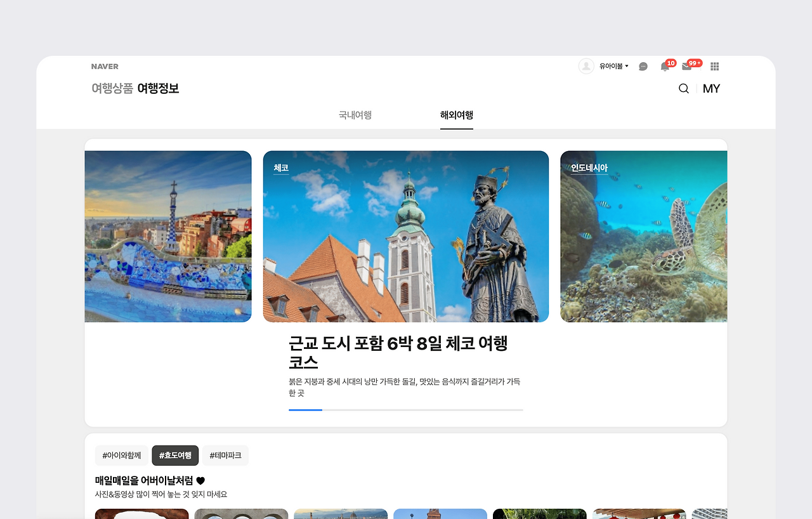
Task: Open the NAVER home logo
Action: pyautogui.click(x=105, y=67)
